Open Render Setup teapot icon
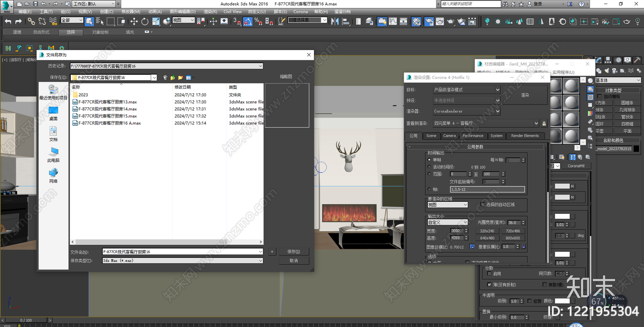644x327 pixels. pos(429,21)
